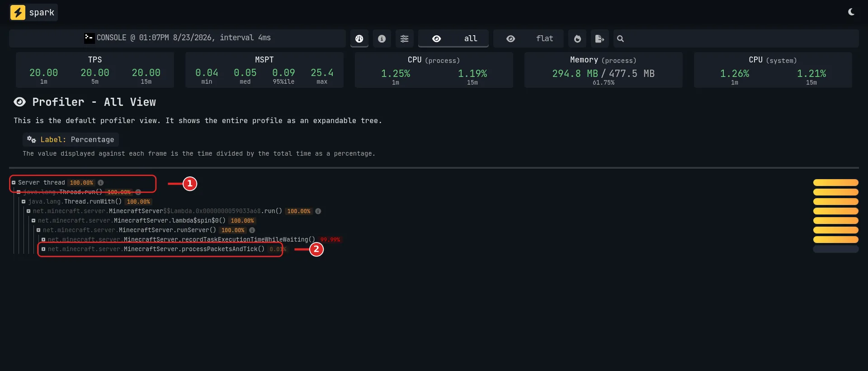868x371 pixels.
Task: Select MinecraftServer.runServer() row text
Action: pos(129,230)
